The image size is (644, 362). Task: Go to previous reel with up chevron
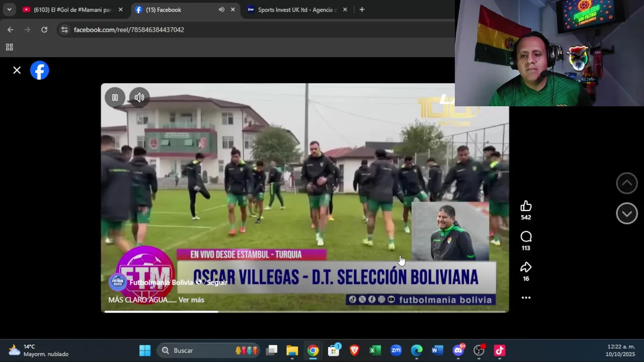pyautogui.click(x=627, y=183)
